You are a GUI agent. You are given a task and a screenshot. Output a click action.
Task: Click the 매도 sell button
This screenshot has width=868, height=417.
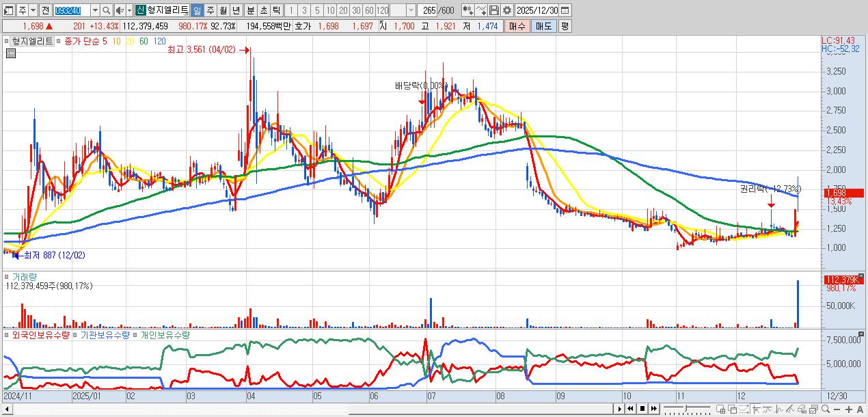pyautogui.click(x=544, y=26)
